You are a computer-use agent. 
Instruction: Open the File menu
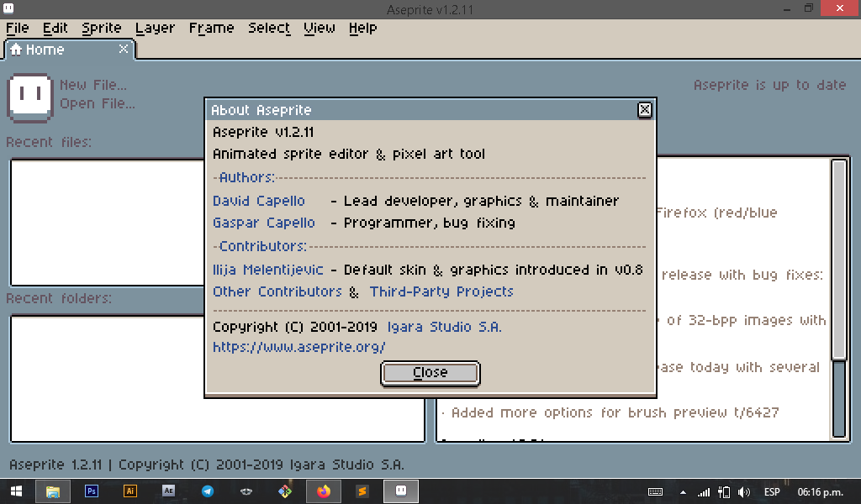click(x=17, y=28)
